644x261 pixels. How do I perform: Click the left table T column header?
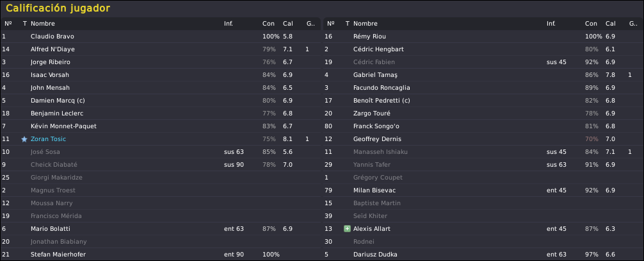(24, 24)
